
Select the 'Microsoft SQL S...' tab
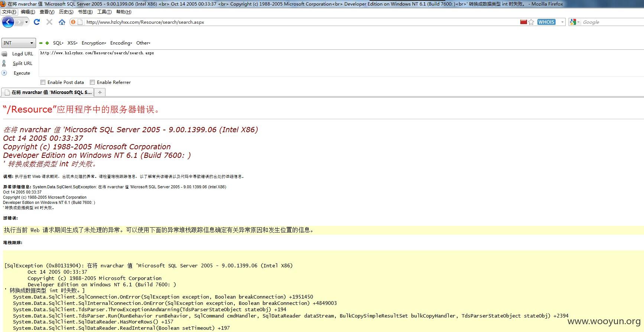coord(48,92)
